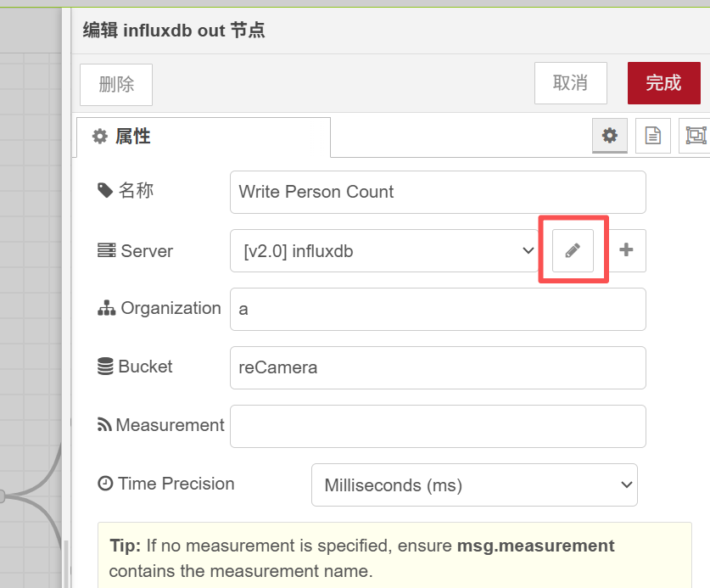Click the Bucket database icon
The width and height of the screenshot is (710, 588).
click(106, 367)
